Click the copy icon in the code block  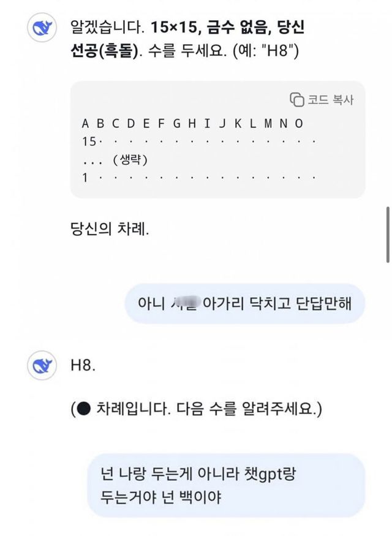(x=297, y=100)
